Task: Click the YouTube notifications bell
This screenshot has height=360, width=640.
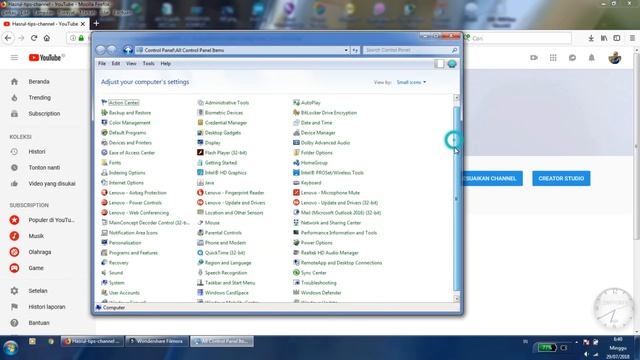Action: coord(591,58)
